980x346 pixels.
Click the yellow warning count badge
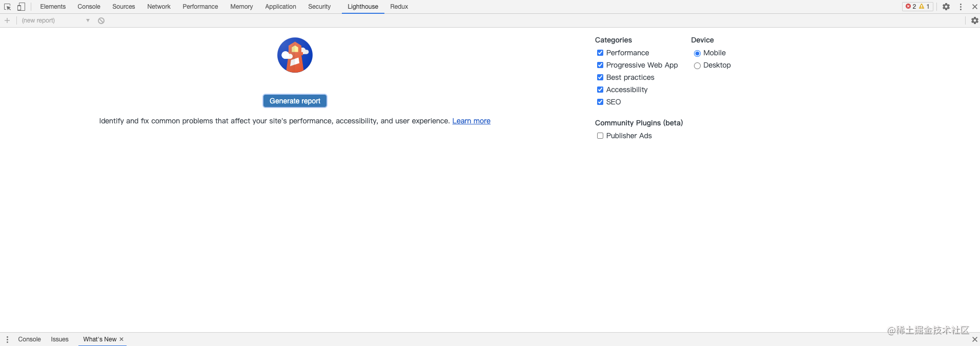pyautogui.click(x=925, y=7)
